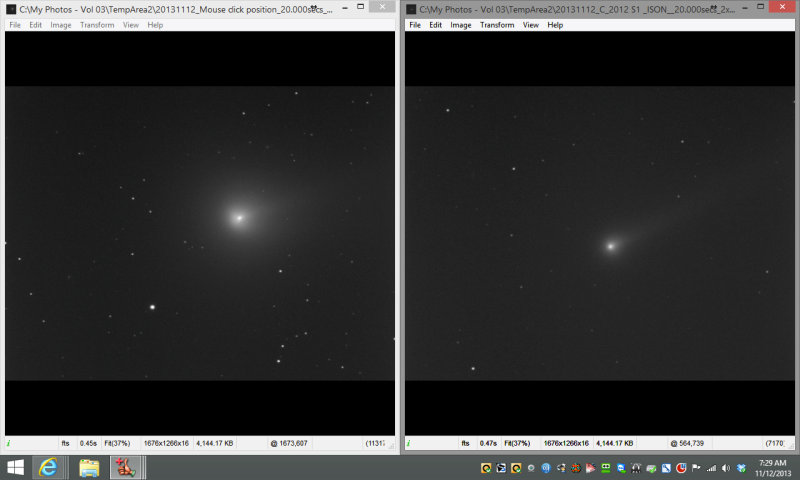Click the taskbar clock showing 7:29 AM
800x480 pixels.
[772, 468]
